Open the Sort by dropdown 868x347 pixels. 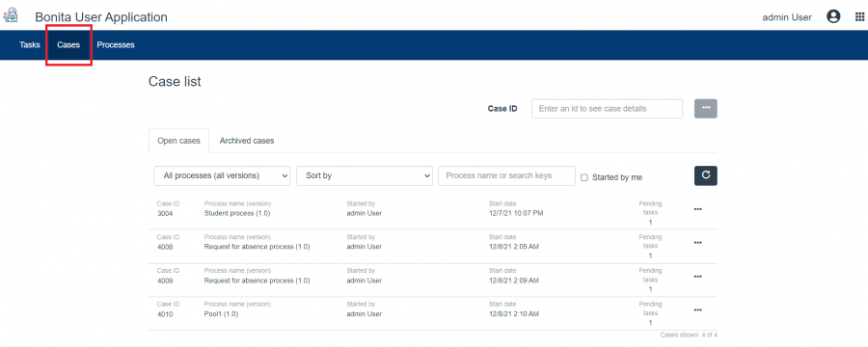pyautogui.click(x=365, y=175)
